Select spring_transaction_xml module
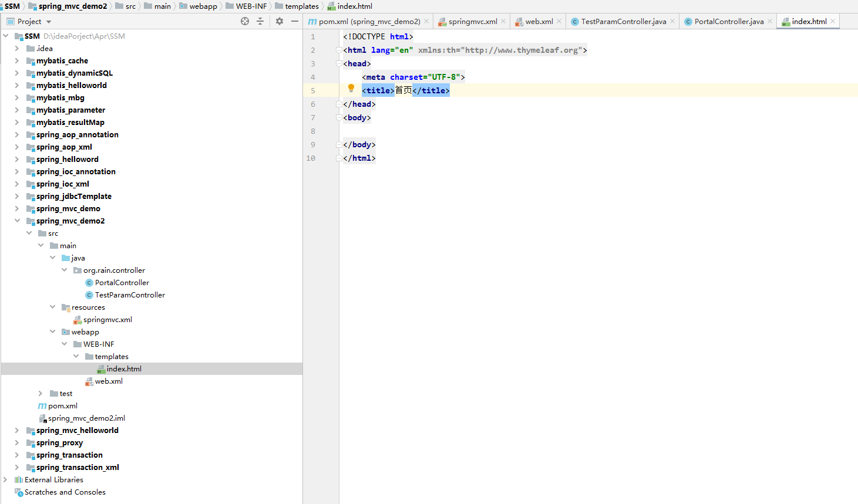 78,467
